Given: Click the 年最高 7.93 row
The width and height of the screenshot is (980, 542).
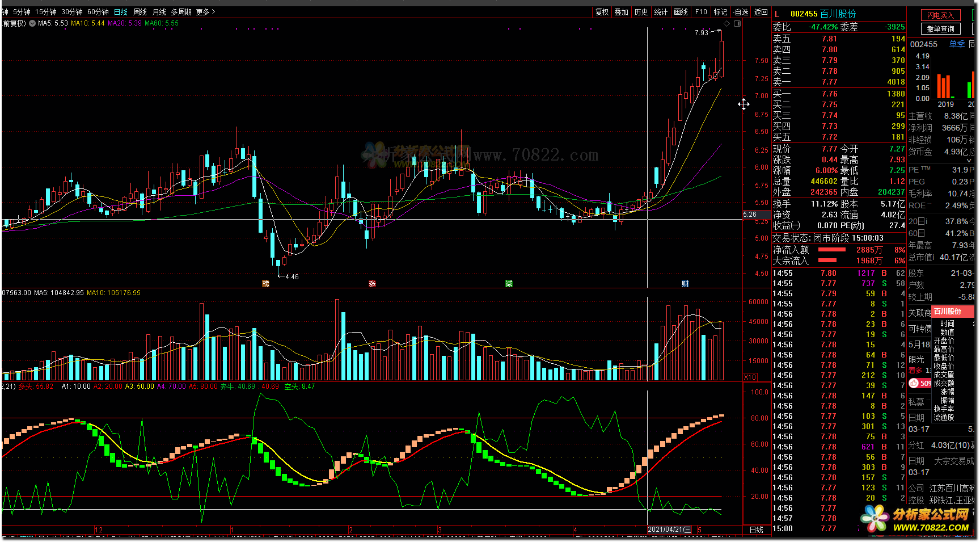Looking at the screenshot, I should click(941, 245).
